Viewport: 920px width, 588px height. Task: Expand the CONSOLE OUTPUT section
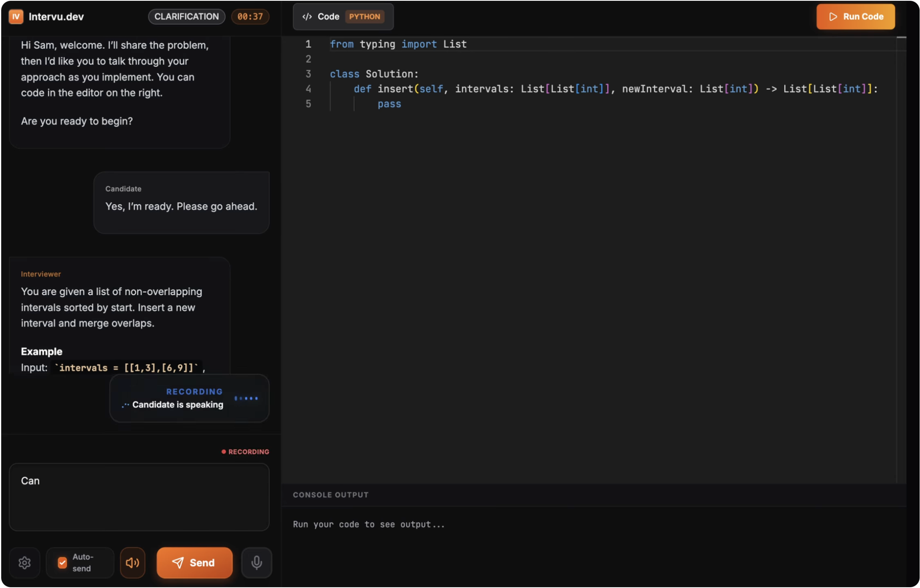(330, 494)
